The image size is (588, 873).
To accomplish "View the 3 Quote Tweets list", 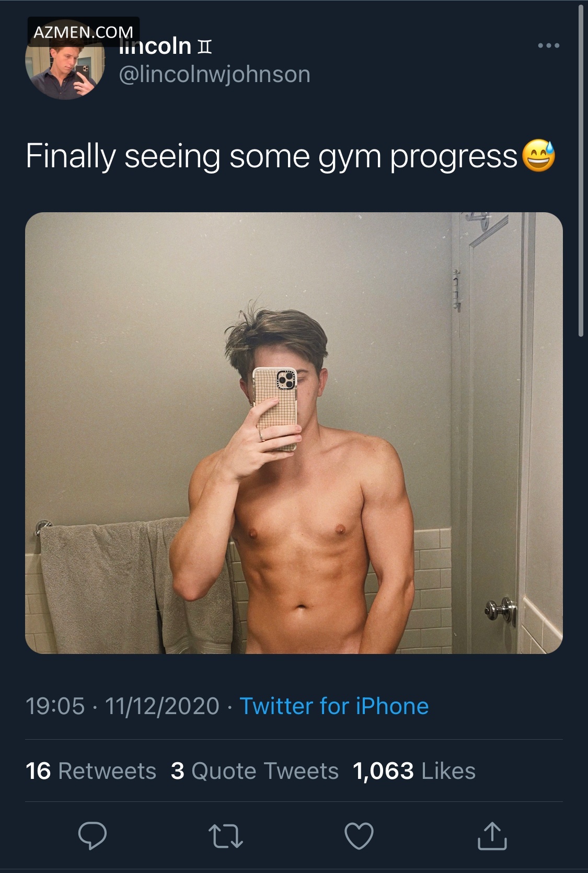I will (255, 771).
